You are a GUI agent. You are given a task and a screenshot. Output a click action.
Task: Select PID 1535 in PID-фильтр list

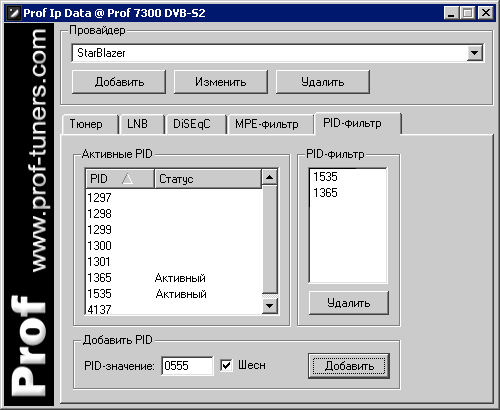pyautogui.click(x=325, y=177)
